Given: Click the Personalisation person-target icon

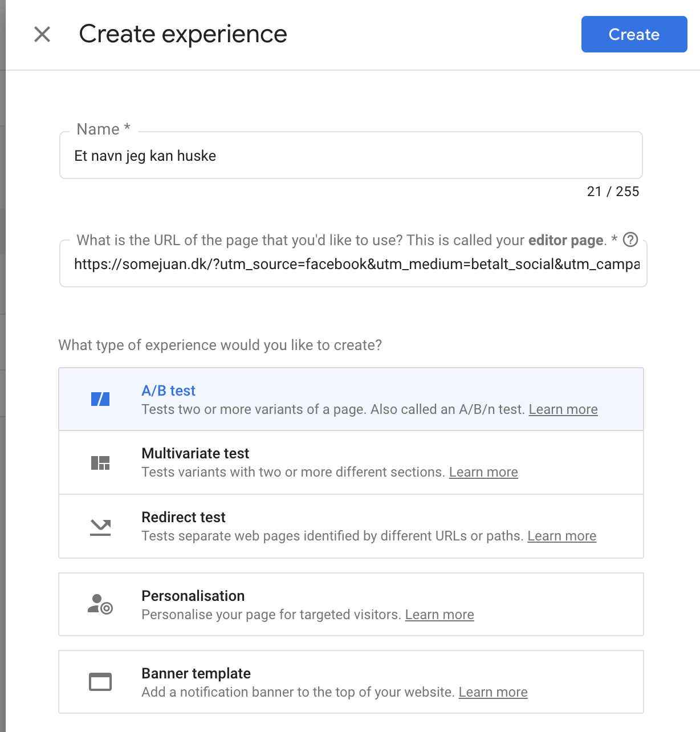Looking at the screenshot, I should click(x=100, y=604).
